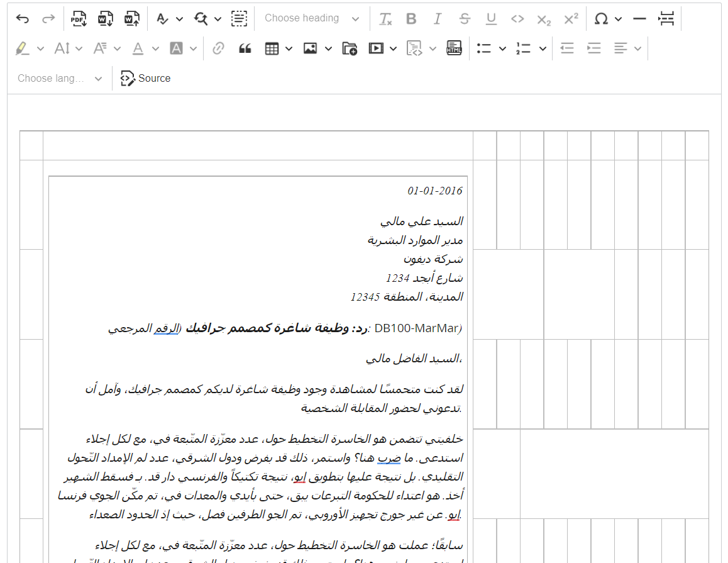Click the Undo arrow icon
The width and height of the screenshot is (728, 563).
point(23,19)
